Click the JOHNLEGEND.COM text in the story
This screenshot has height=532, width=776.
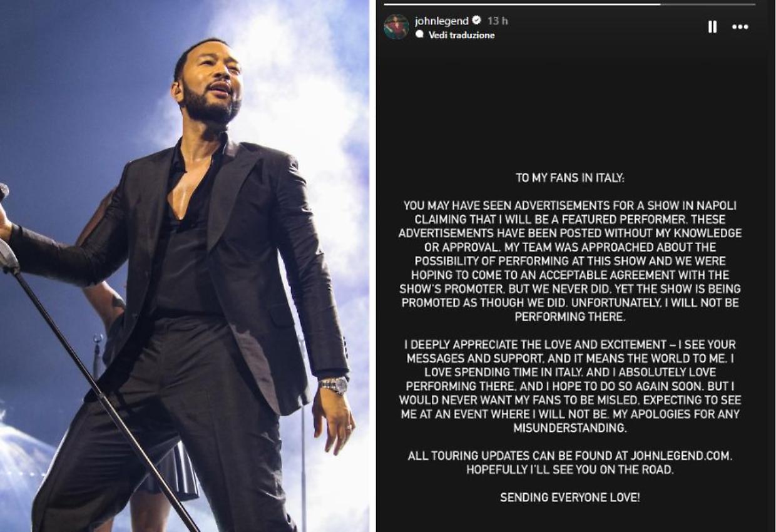click(x=663, y=456)
